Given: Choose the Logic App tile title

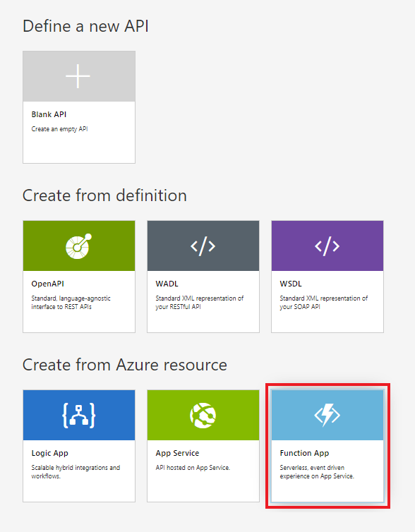Looking at the screenshot, I should pos(50,453).
